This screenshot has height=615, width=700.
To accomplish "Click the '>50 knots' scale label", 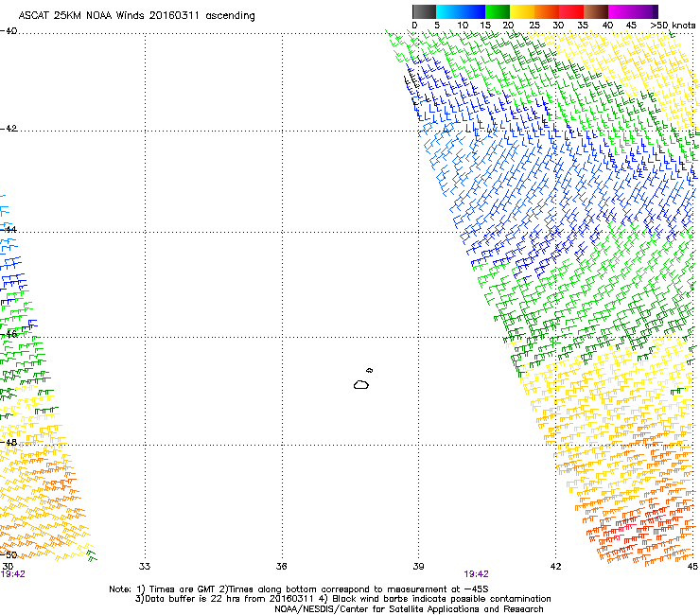I will (x=673, y=26).
